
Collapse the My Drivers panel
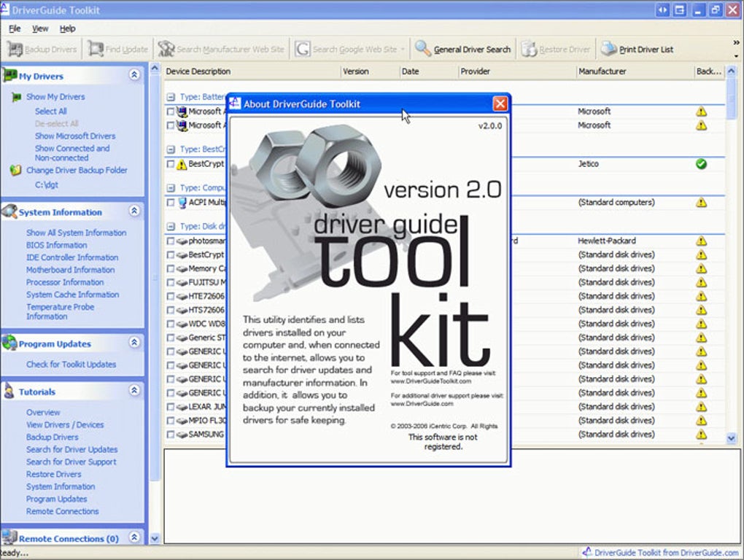[x=133, y=75]
